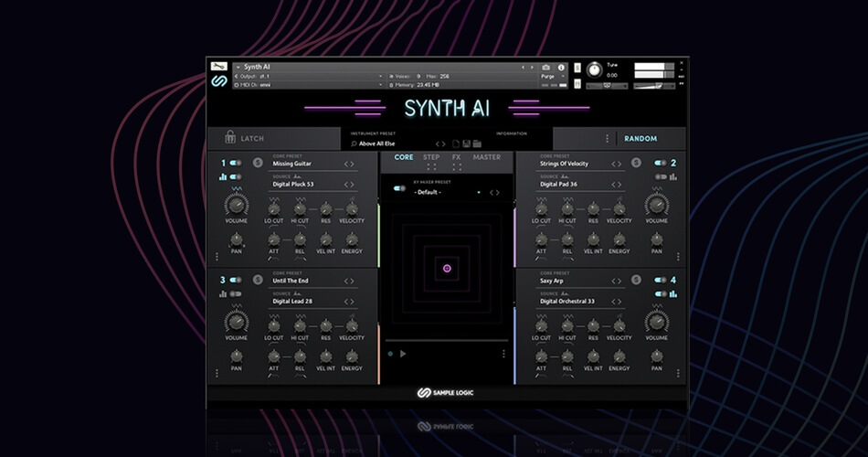This screenshot has height=457, width=868.
Task: Solo core 4 with S button
Action: click(636, 280)
